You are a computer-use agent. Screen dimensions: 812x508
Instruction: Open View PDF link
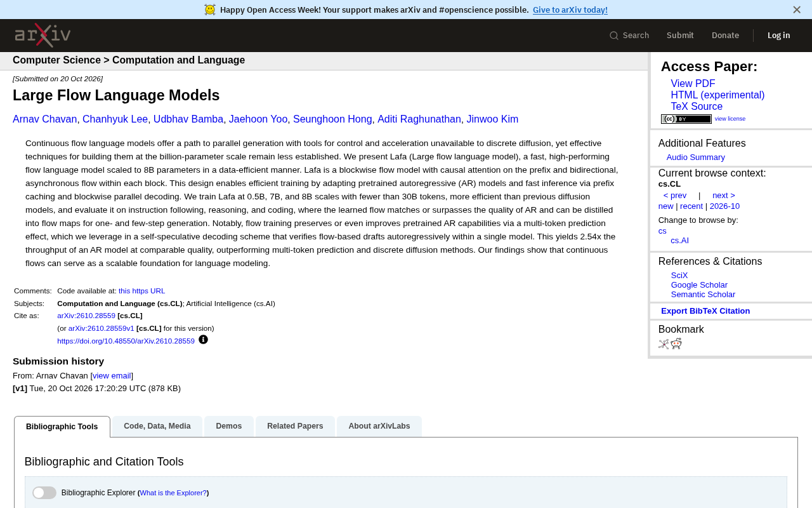(x=693, y=84)
